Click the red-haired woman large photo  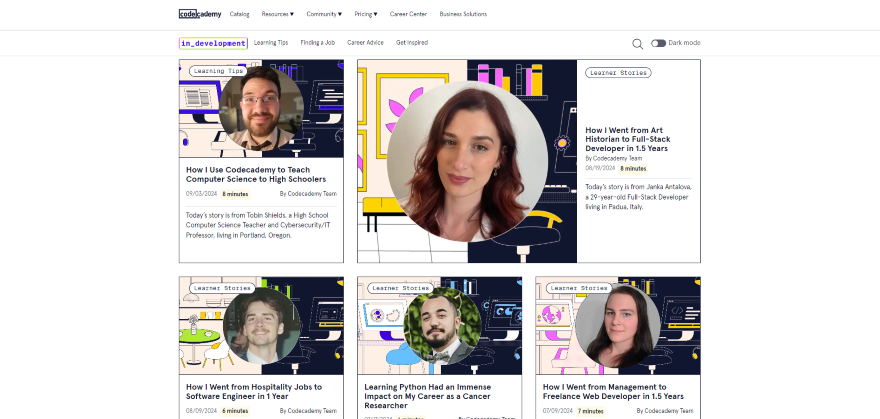click(468, 162)
